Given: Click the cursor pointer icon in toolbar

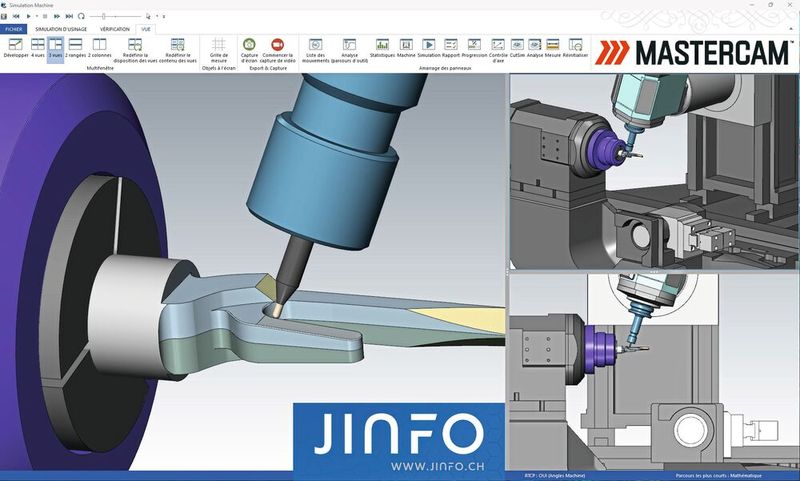Looking at the screenshot, I should tap(148, 16).
